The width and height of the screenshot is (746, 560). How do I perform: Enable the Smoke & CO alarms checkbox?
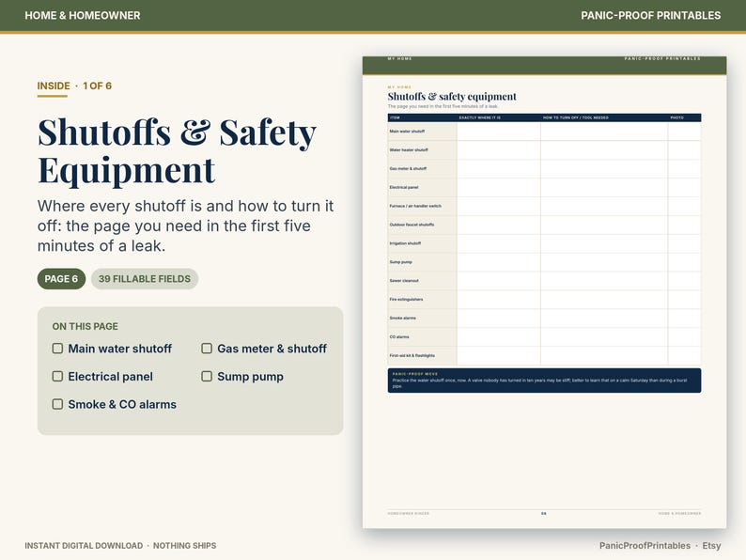coord(57,404)
